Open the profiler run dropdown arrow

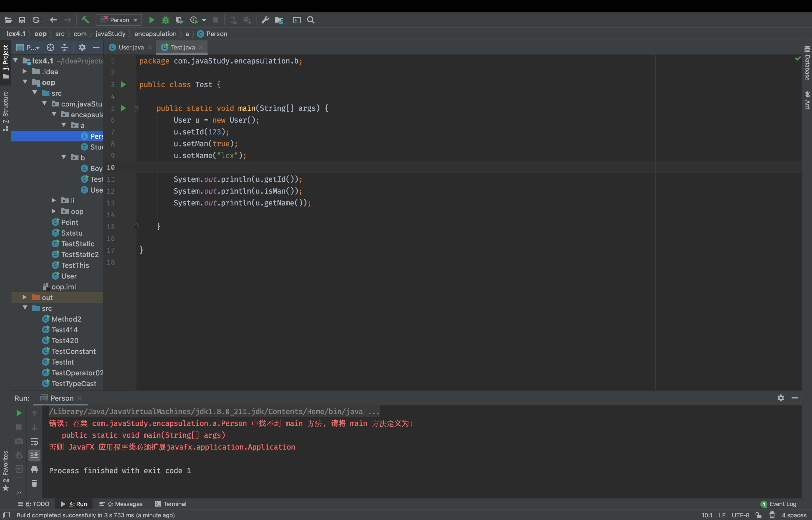[x=204, y=20]
